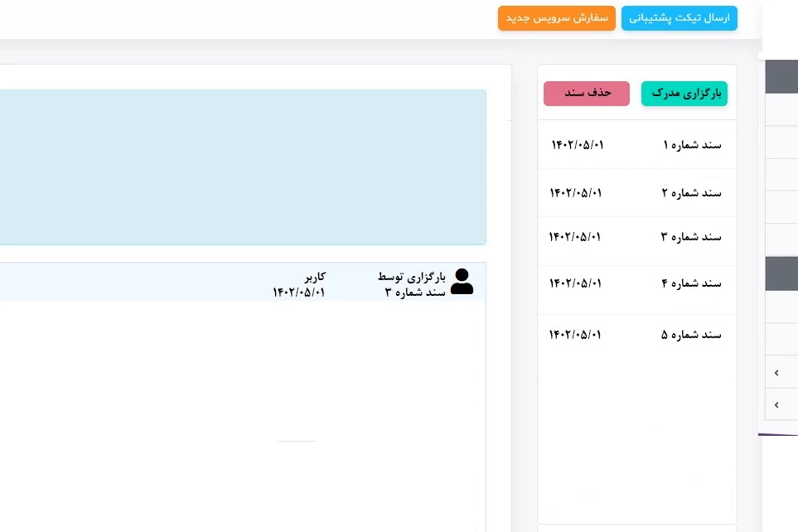
Task: Click the user avatar icon
Action: (x=462, y=282)
